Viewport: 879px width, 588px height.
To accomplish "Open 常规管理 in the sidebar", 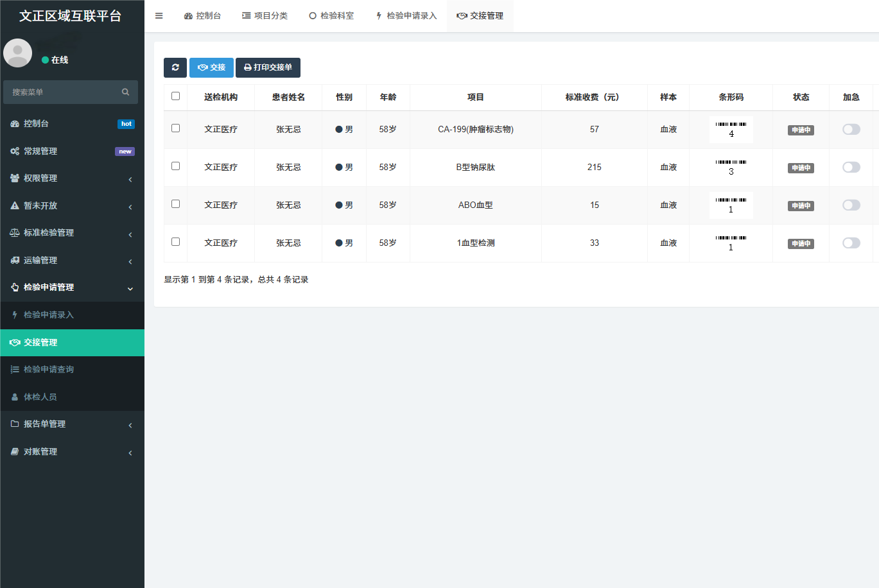I will point(40,151).
